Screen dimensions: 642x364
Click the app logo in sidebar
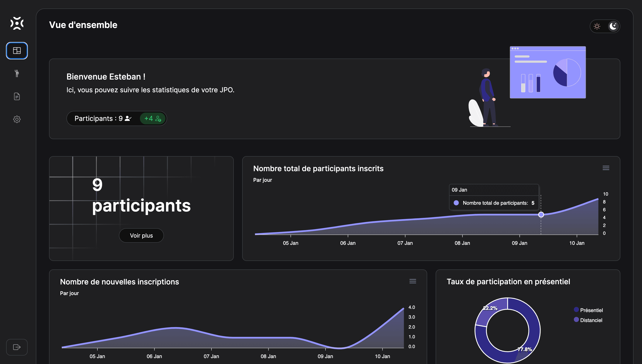coord(17,23)
